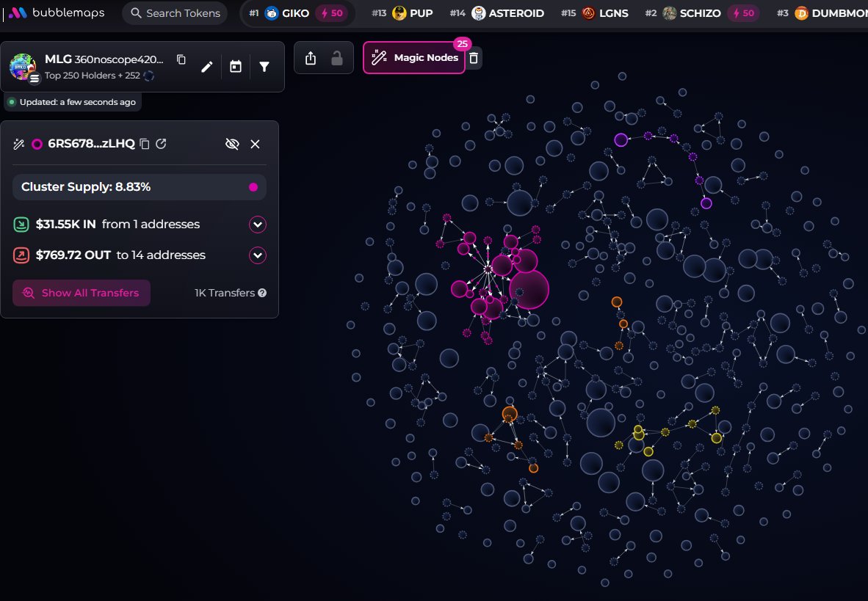This screenshot has height=601, width=868.
Task: Open the MLG token avatar menu
Action: tap(23, 67)
